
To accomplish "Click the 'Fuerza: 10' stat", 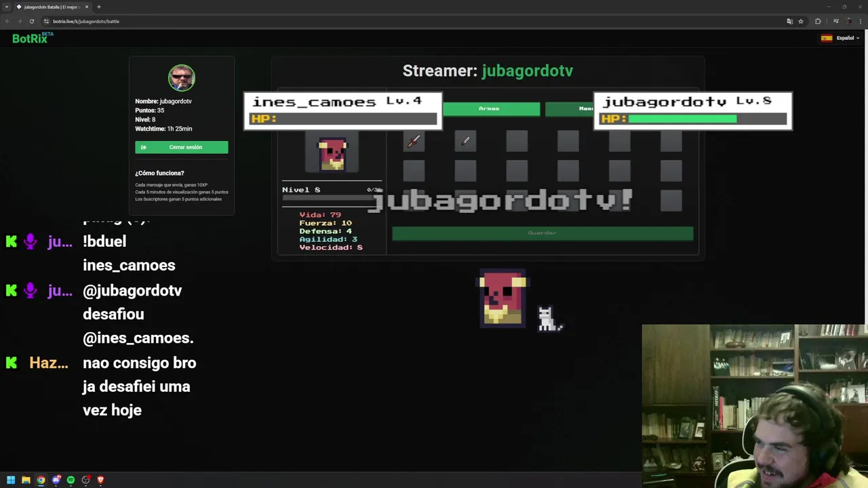I will (x=325, y=223).
